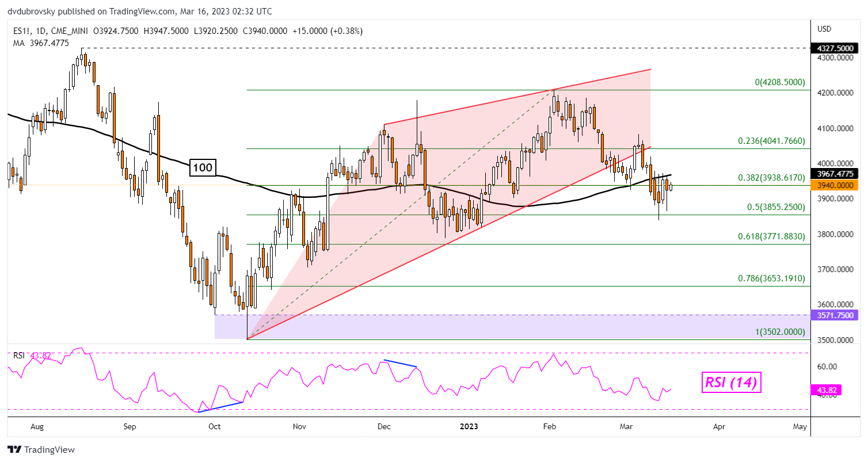Screen dimensions: 868x462
Task: Select the 0.382(3938.6170) Fibonacci label
Action: pos(772,178)
